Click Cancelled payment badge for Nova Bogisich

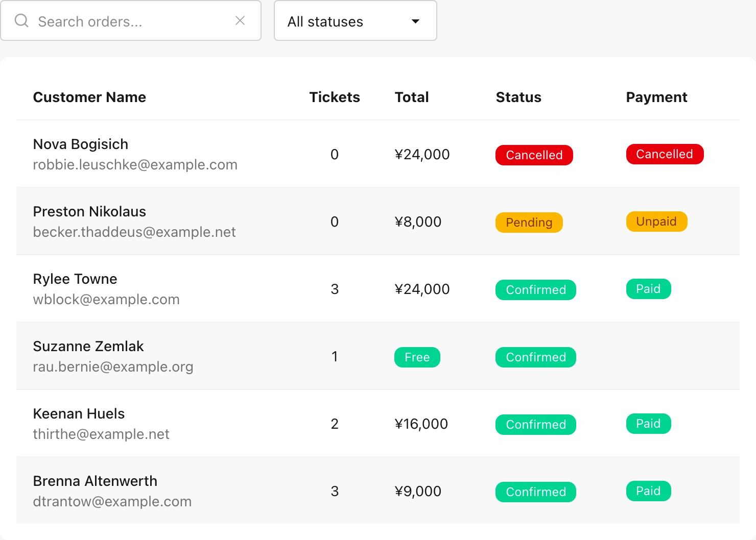[665, 154]
